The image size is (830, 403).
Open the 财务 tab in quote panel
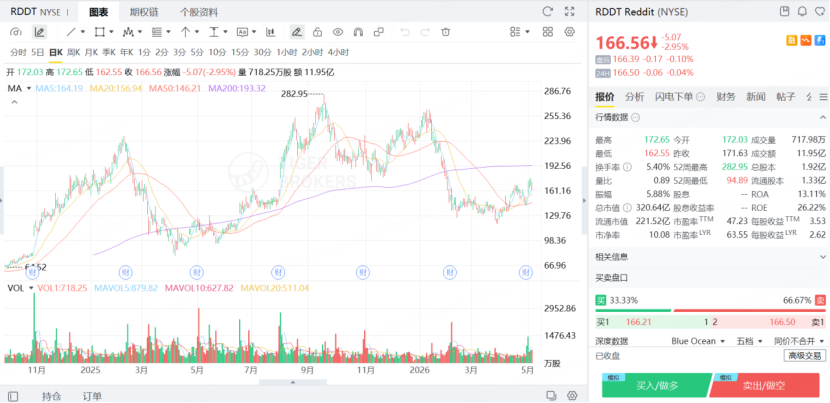pyautogui.click(x=726, y=96)
